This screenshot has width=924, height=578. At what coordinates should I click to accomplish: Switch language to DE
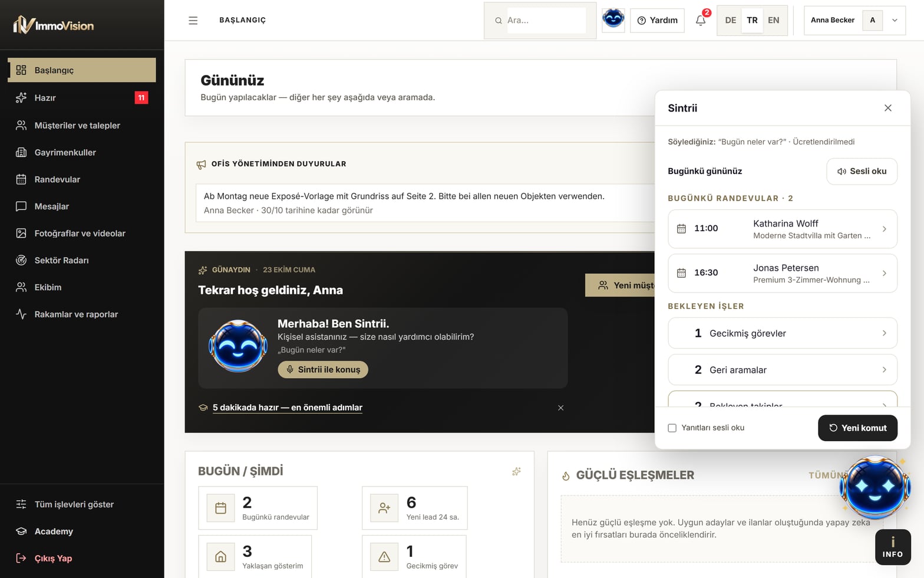(x=730, y=20)
